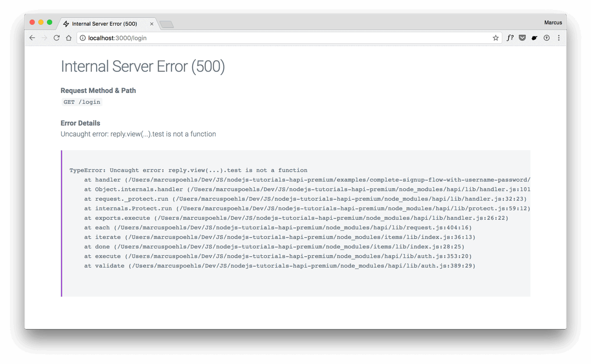Click the Uncaught error message below Error Details

tap(138, 134)
